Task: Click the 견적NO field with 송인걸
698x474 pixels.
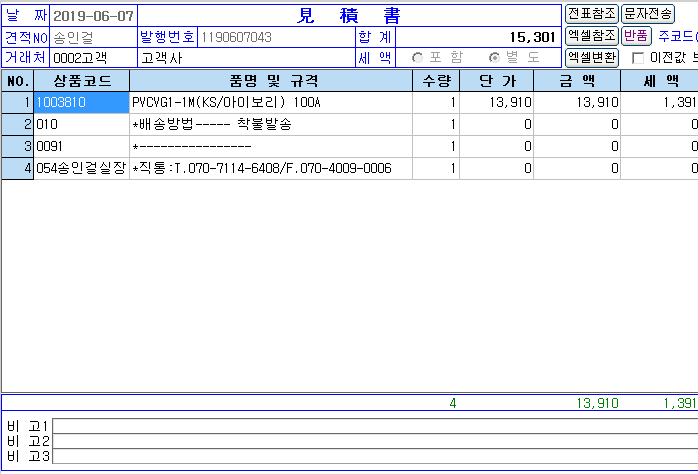Action: (92, 37)
